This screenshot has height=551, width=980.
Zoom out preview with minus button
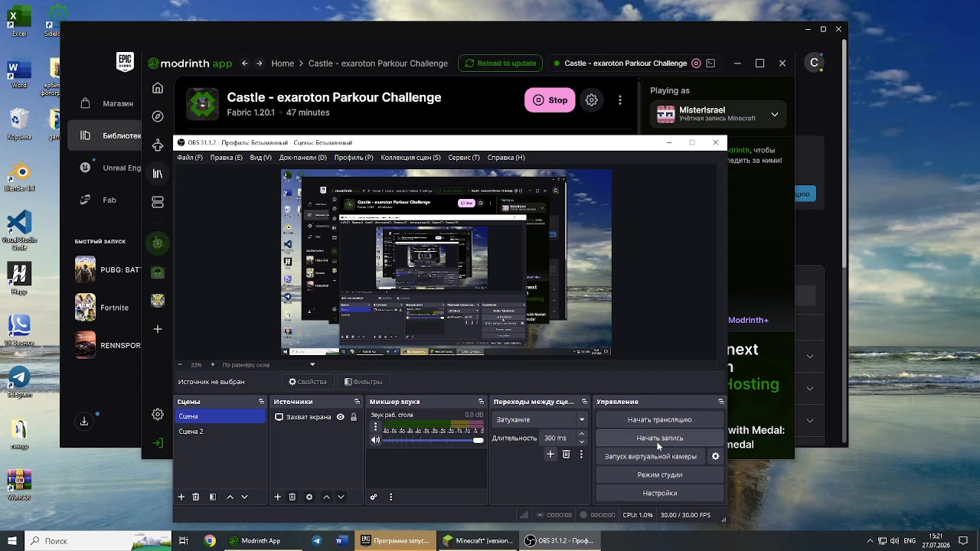tap(180, 365)
